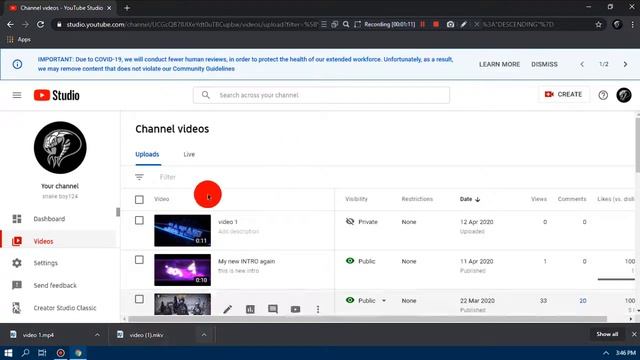Screen dimensions: 640x360
Task: Open Windows taskbar search
Action: pos(25,353)
